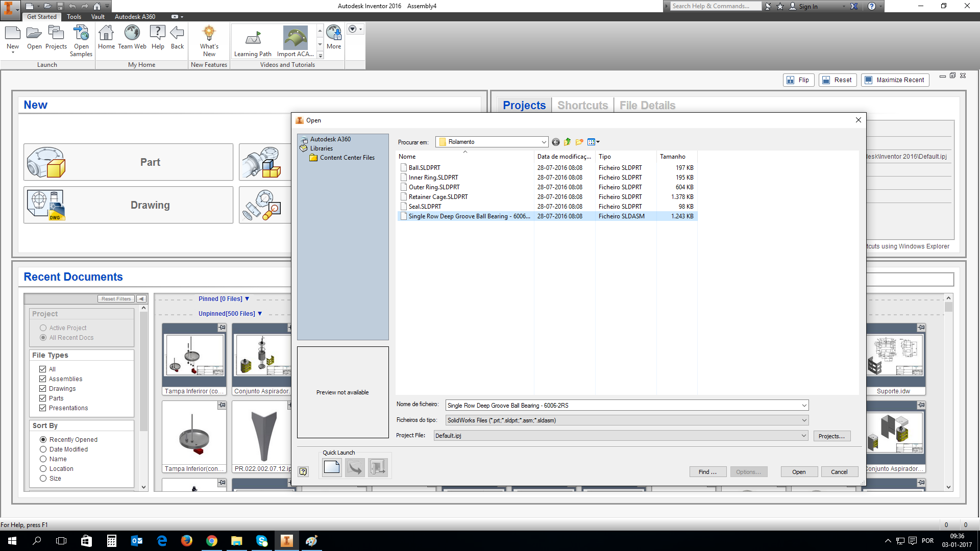Expand the Procurar em folder dropdown
The width and height of the screenshot is (980, 551).
coord(544,142)
